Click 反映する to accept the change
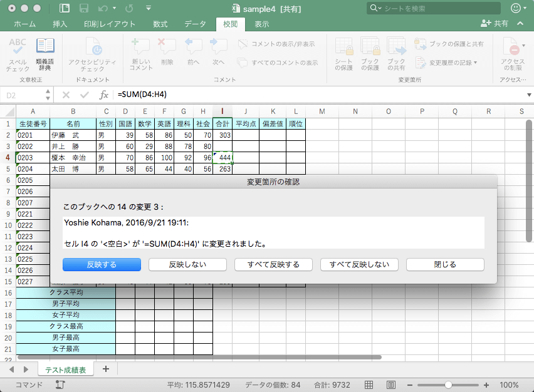 click(x=102, y=264)
